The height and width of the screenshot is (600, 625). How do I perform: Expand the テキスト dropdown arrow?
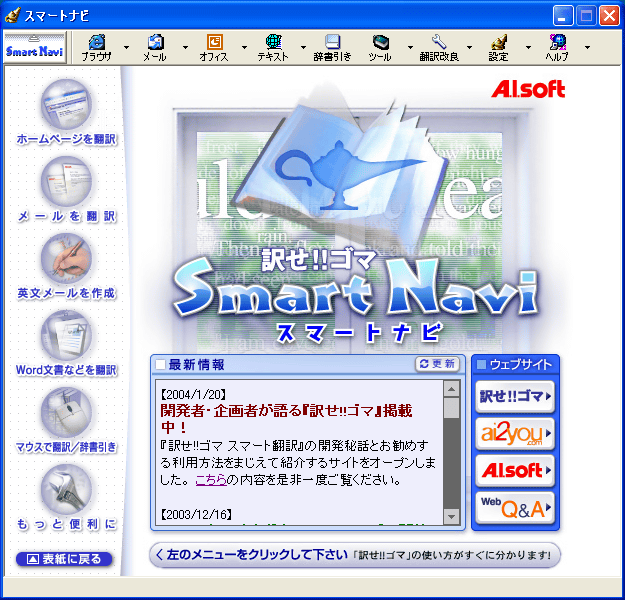click(303, 47)
